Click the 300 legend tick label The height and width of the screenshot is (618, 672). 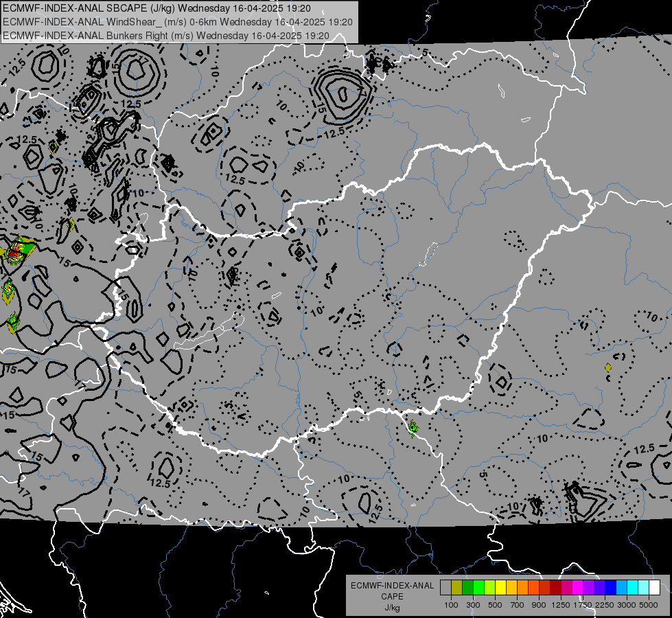(473, 605)
